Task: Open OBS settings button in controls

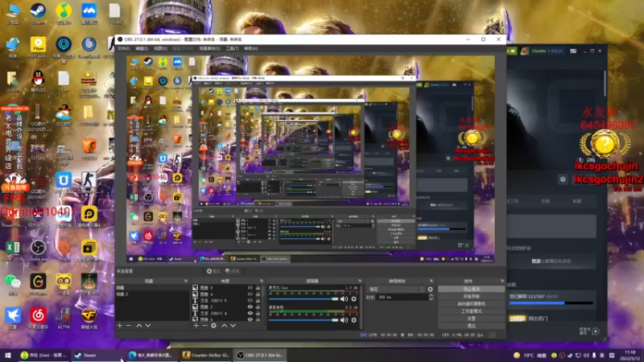Action: coord(471,319)
